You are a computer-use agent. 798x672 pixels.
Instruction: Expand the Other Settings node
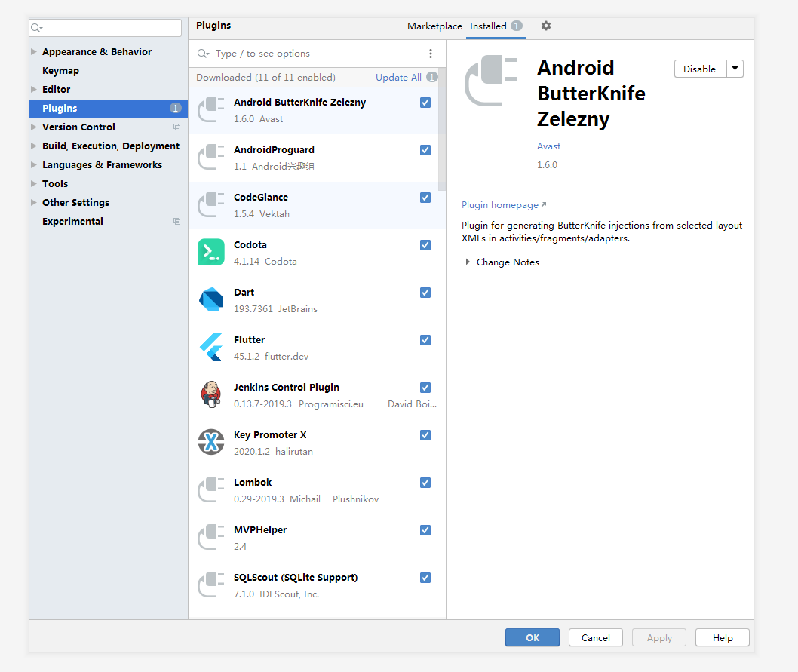point(34,202)
